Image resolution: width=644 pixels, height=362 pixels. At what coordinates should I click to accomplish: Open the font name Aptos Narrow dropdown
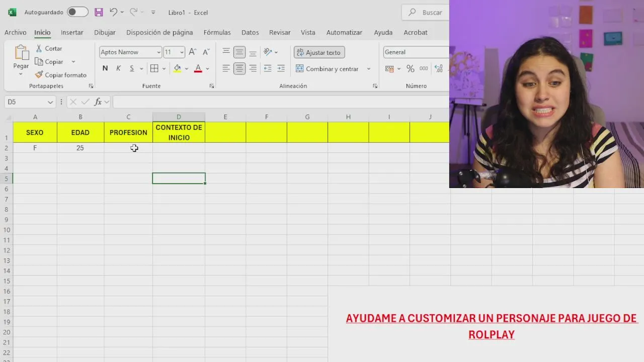click(158, 52)
